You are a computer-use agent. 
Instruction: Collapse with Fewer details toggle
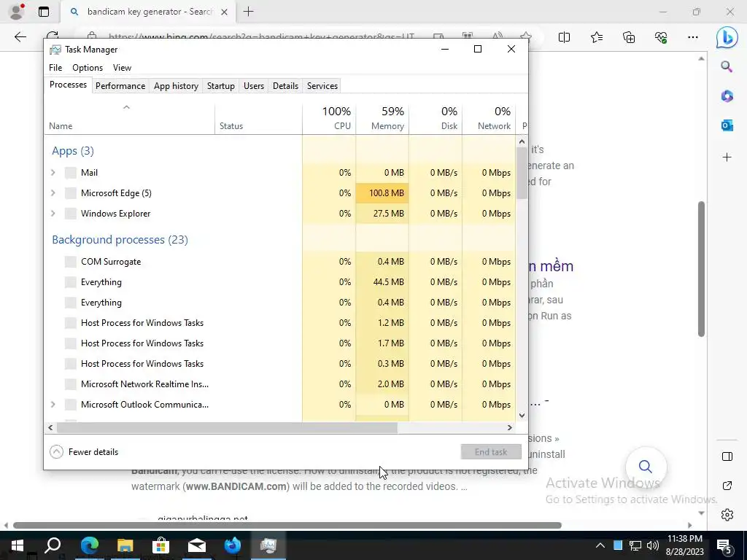[x=84, y=452]
